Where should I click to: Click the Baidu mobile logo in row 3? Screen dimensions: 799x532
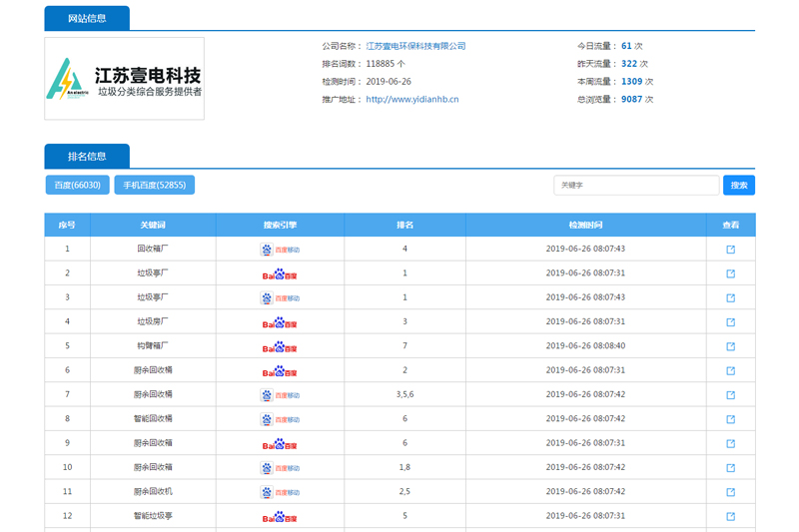280,297
